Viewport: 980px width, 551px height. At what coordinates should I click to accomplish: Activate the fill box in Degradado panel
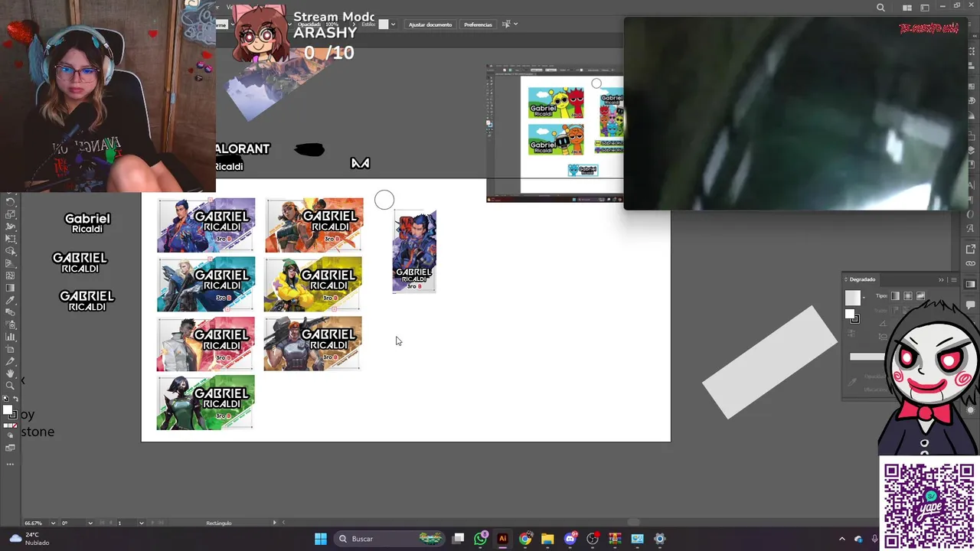(850, 314)
